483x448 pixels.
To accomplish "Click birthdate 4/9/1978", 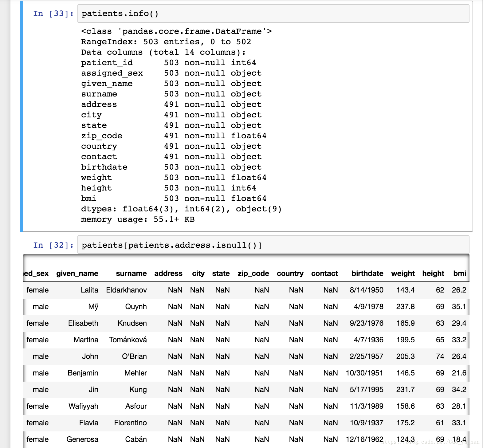I will (x=368, y=307).
